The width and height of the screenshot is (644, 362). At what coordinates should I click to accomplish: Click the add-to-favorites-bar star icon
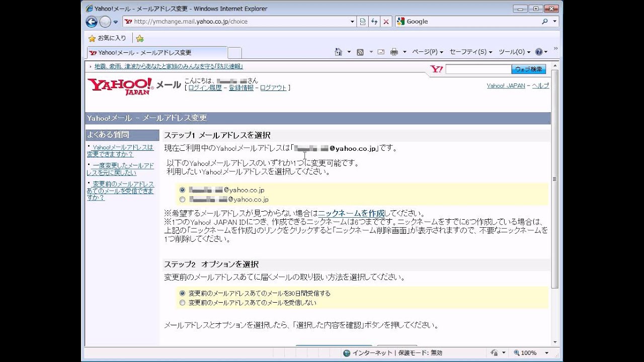point(140,38)
